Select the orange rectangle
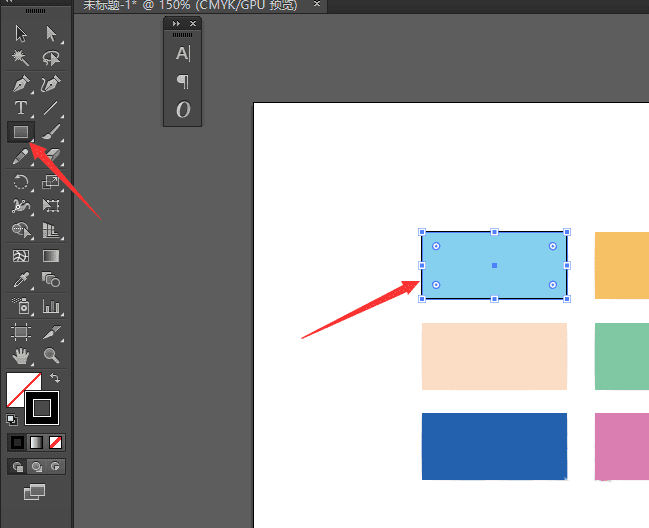649x528 pixels. pyautogui.click(x=622, y=265)
